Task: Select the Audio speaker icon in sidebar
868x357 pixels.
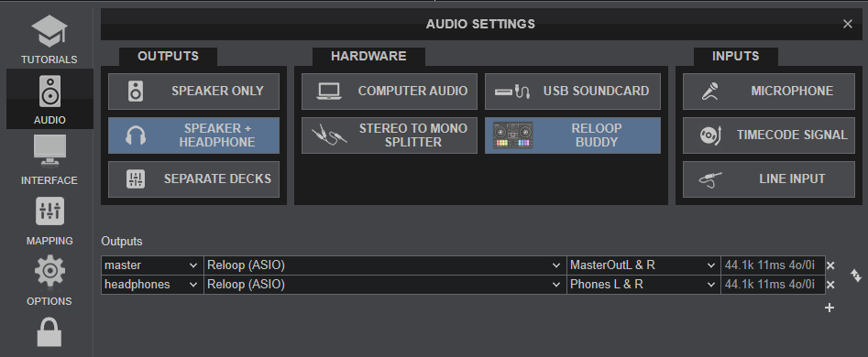Action: click(x=49, y=92)
